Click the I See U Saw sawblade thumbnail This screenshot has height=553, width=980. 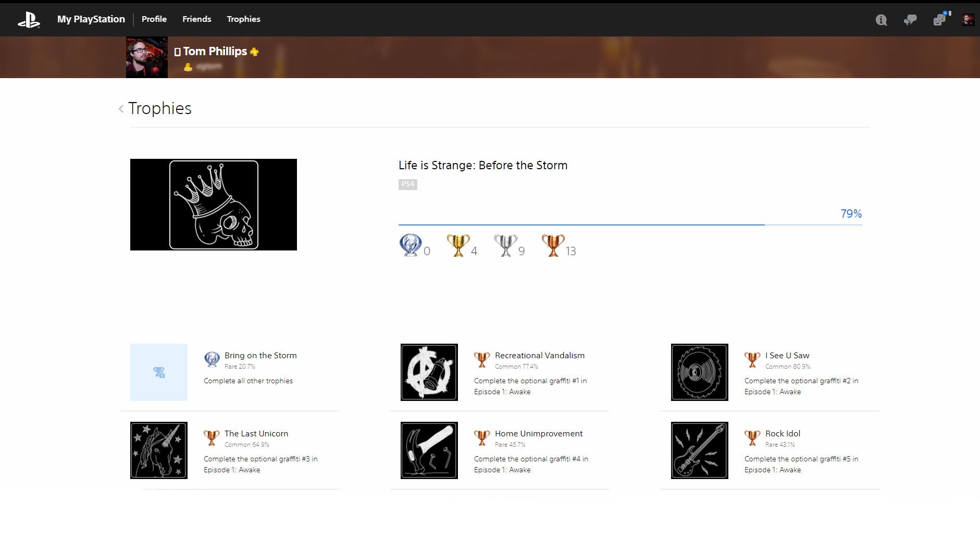click(700, 372)
